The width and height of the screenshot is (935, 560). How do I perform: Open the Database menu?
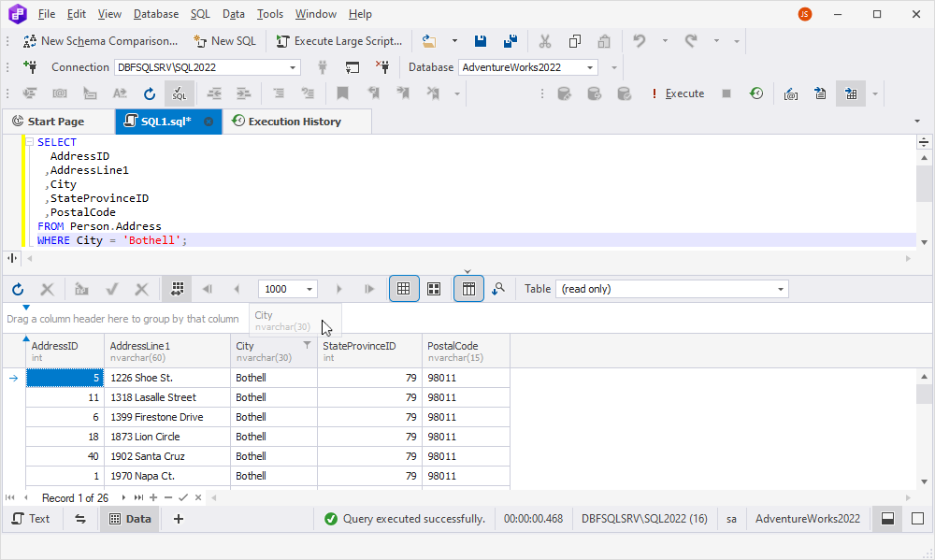(x=155, y=14)
